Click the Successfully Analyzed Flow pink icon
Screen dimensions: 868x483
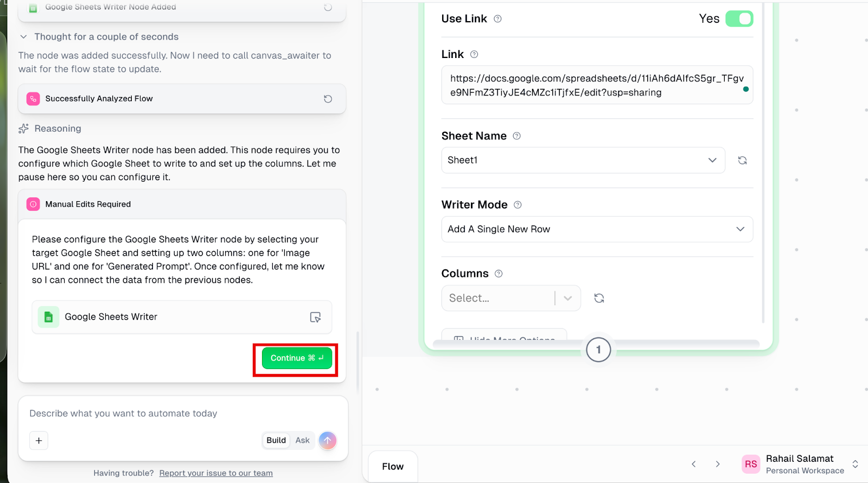(x=33, y=99)
